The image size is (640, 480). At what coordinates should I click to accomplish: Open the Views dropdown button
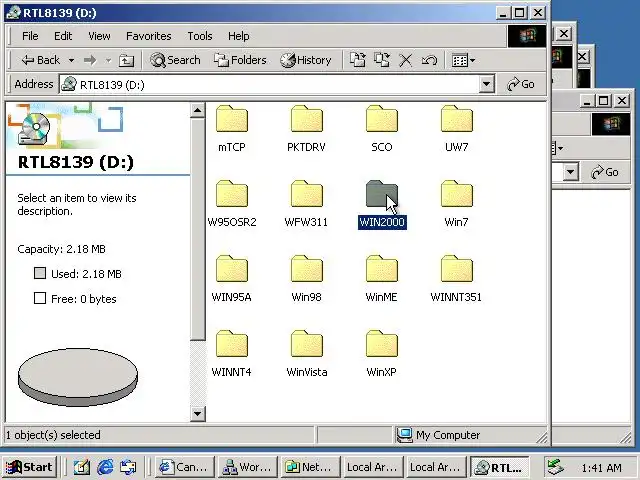click(463, 60)
